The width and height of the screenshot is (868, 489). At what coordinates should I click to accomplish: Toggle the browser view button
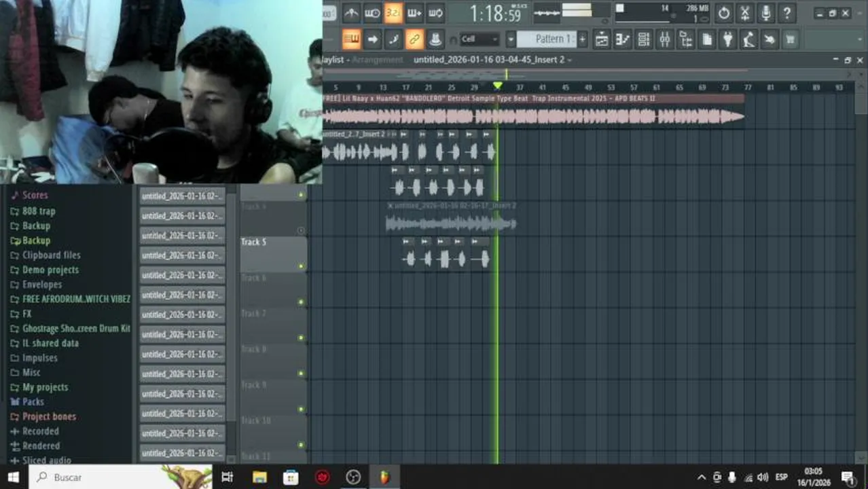(686, 39)
